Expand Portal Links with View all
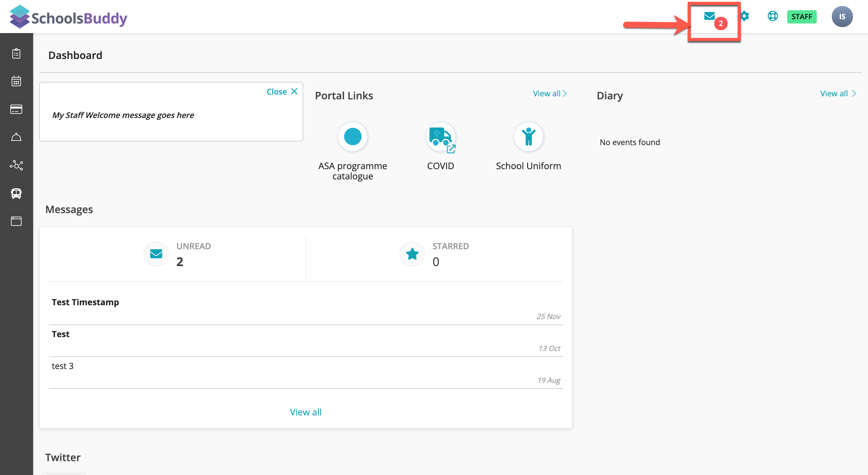The height and width of the screenshot is (475, 868). tap(549, 94)
